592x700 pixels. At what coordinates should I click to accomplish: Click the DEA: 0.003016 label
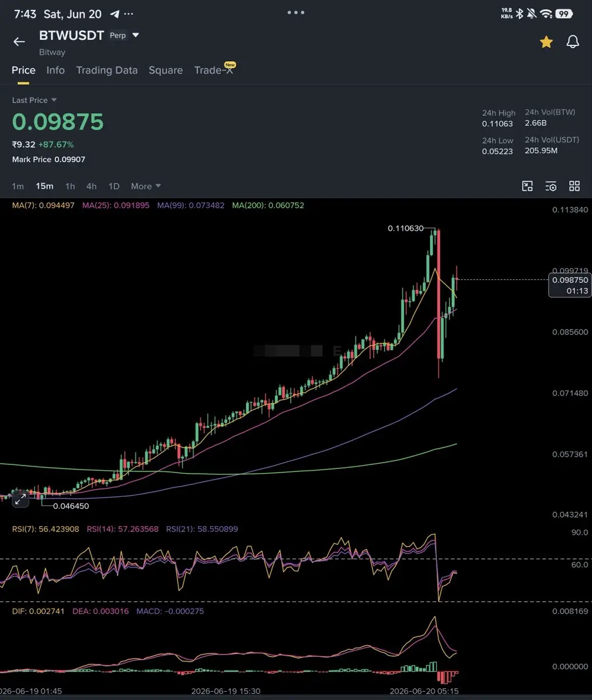coord(100,611)
